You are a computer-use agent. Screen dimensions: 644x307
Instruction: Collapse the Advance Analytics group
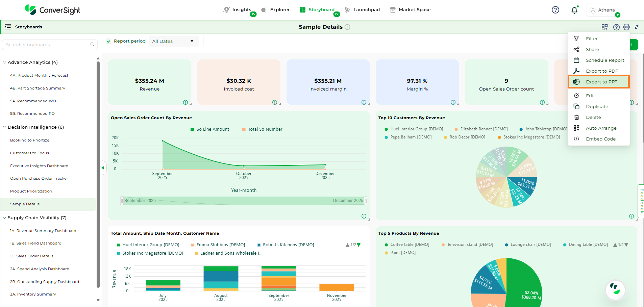(x=5, y=62)
